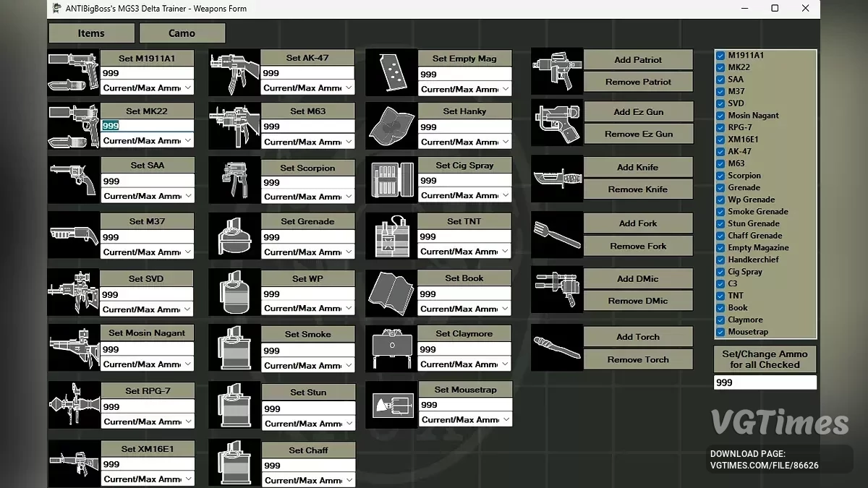Switch to the Items form
868x488 pixels.
point(91,33)
